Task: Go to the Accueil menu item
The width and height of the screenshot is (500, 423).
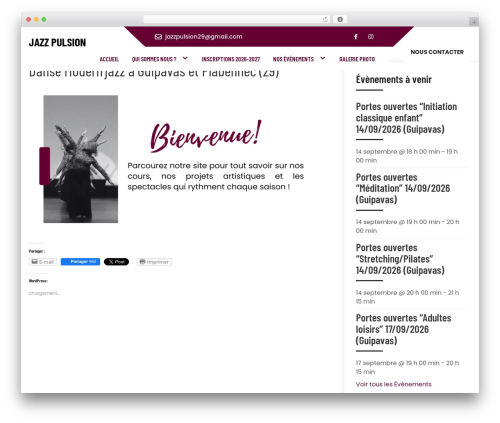Action: click(x=109, y=59)
